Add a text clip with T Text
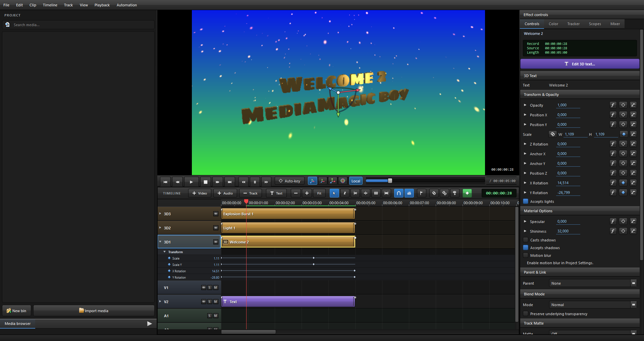The height and width of the screenshot is (341, 644). tap(276, 193)
